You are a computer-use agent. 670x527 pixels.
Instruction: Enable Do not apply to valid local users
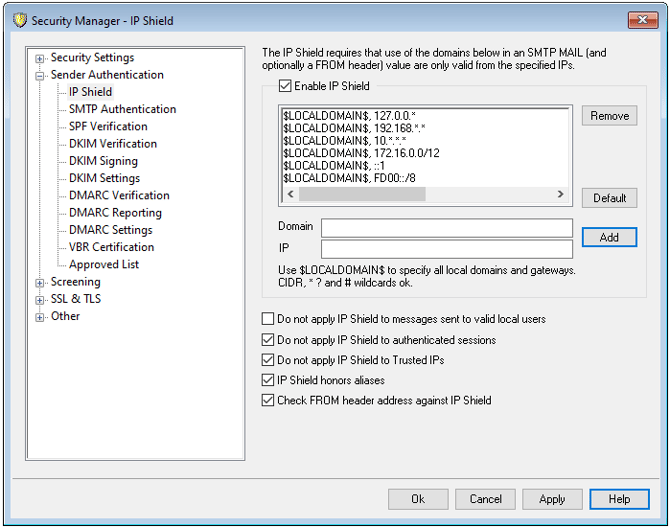click(268, 320)
